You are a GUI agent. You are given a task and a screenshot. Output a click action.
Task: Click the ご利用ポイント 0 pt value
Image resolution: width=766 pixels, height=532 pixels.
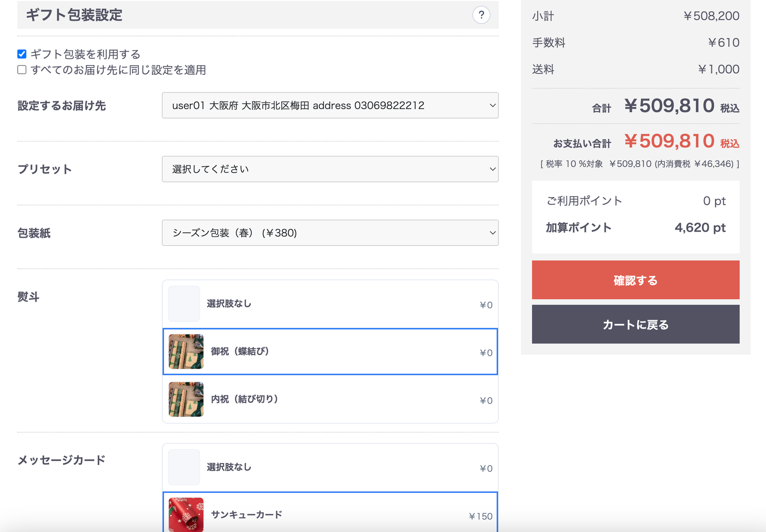click(714, 201)
